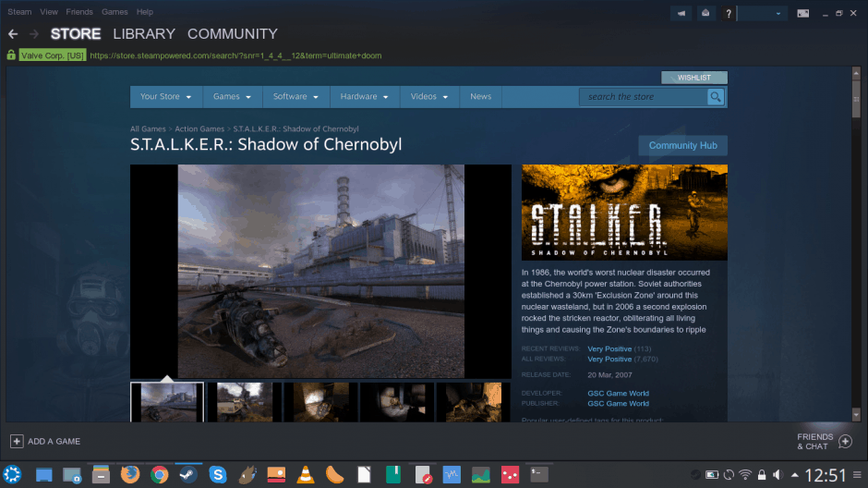868x488 pixels.
Task: Open the Games menu in menubar
Action: tap(115, 12)
